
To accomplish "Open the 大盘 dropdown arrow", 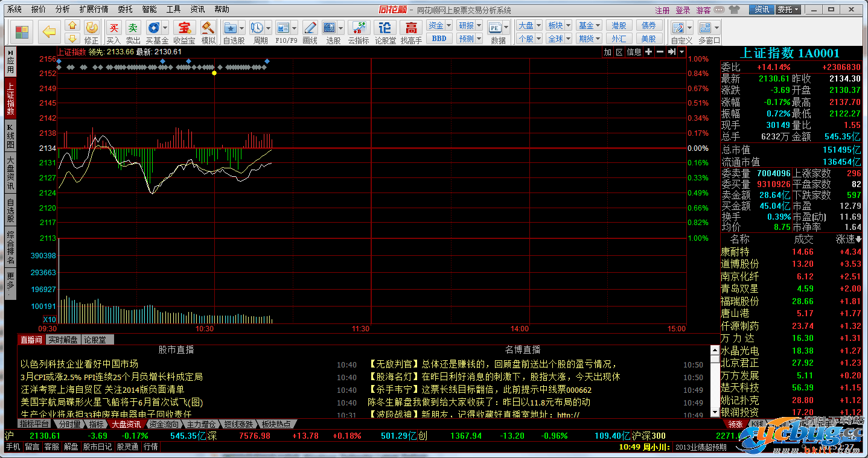I will [x=538, y=25].
